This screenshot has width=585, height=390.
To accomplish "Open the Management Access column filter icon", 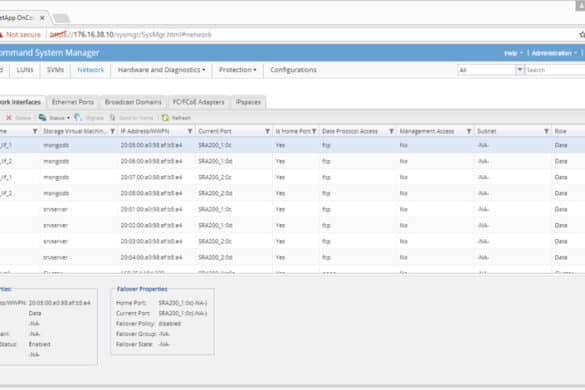I will coord(469,131).
